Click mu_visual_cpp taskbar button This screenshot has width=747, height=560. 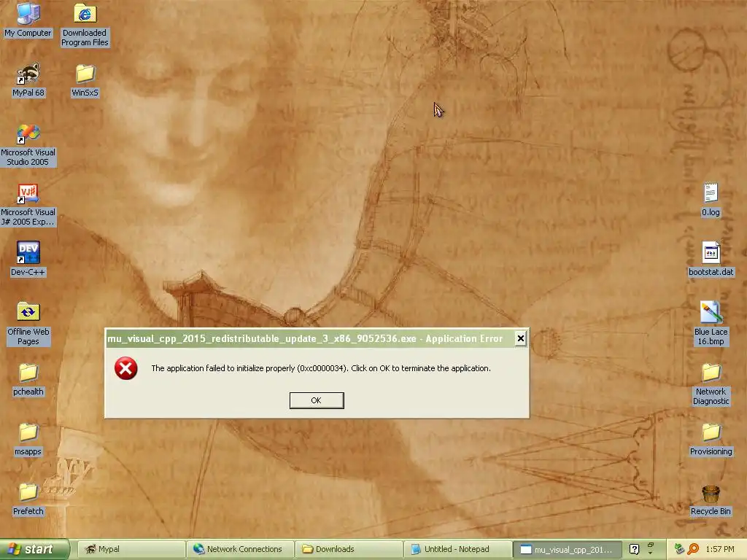tap(567, 550)
